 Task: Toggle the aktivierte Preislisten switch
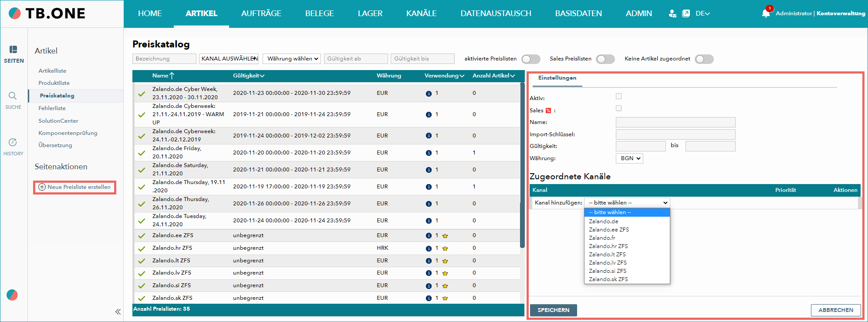(x=531, y=59)
